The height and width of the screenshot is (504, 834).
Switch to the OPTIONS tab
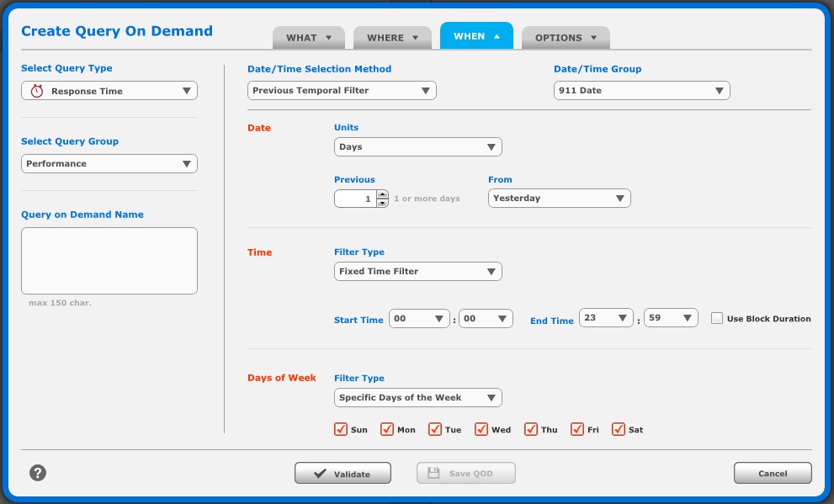[x=566, y=37]
